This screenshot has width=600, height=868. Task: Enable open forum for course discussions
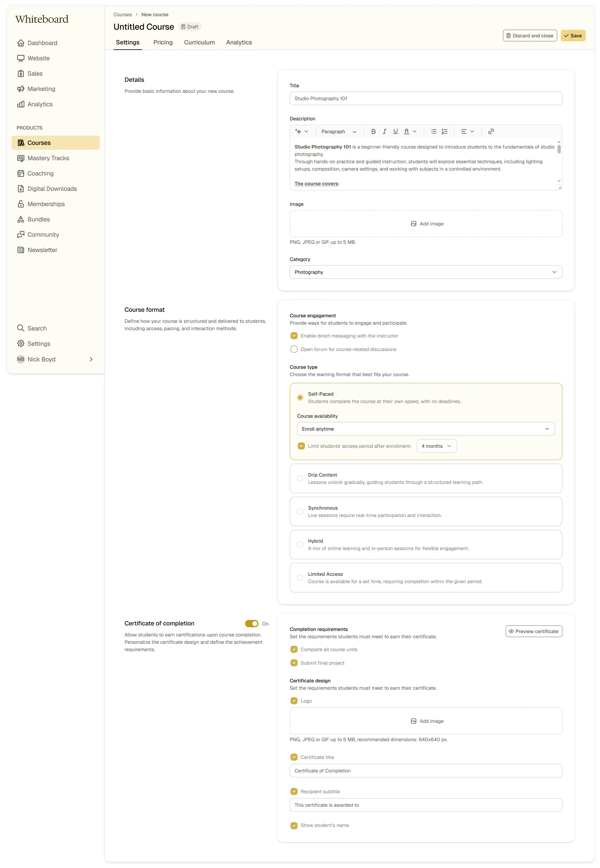click(x=294, y=349)
